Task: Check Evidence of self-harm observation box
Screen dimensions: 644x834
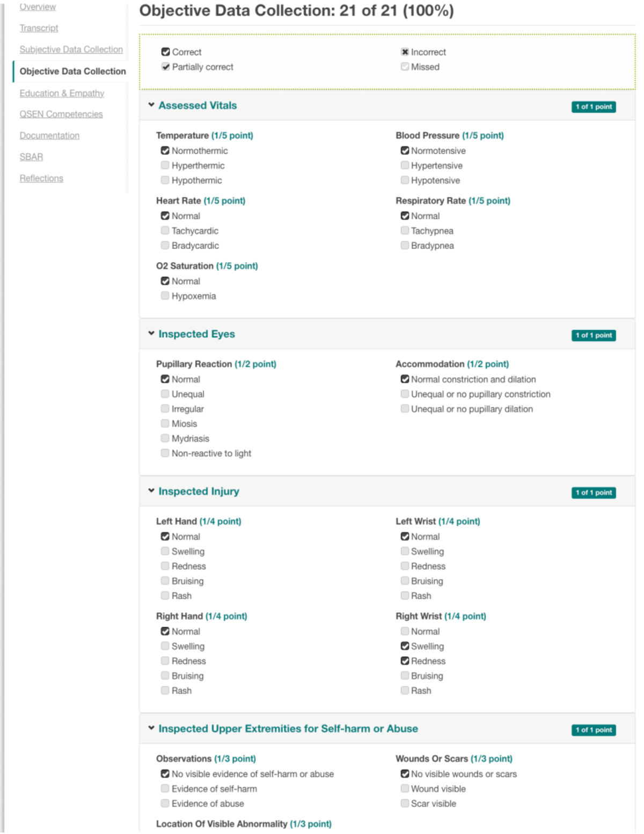Action: pos(165,789)
